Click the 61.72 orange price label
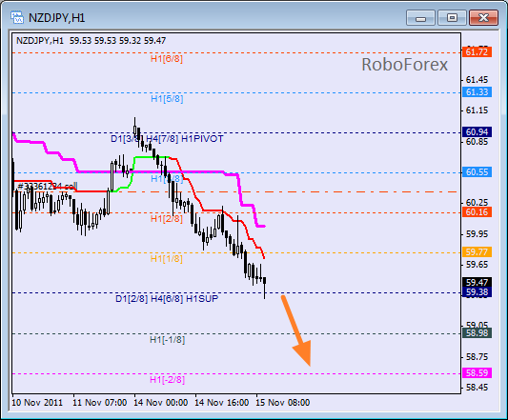Viewport: 508px width, 420px height. click(x=477, y=51)
